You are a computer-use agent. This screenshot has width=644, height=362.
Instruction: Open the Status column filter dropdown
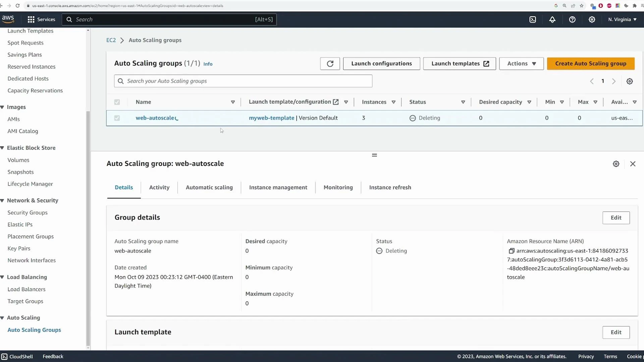click(x=463, y=102)
